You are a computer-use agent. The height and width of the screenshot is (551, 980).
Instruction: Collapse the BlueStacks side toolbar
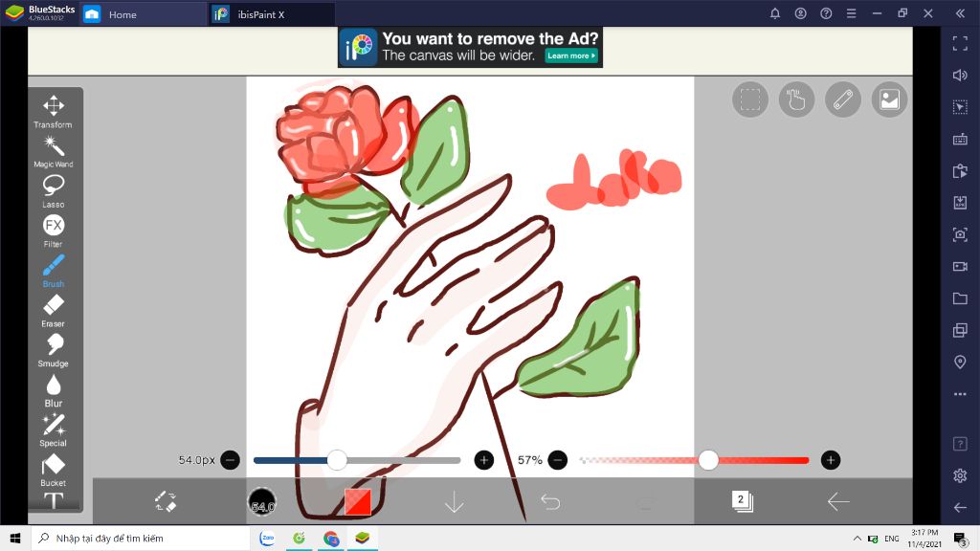point(960,13)
